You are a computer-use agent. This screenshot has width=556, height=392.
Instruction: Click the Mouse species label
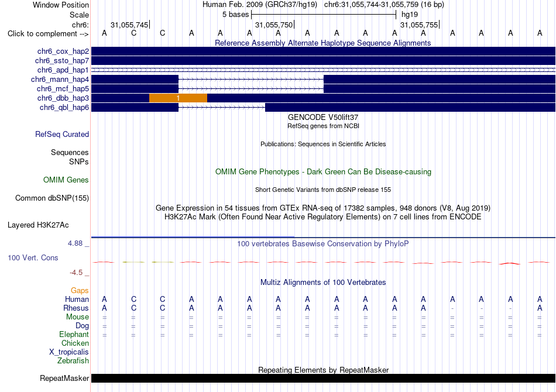77,317
